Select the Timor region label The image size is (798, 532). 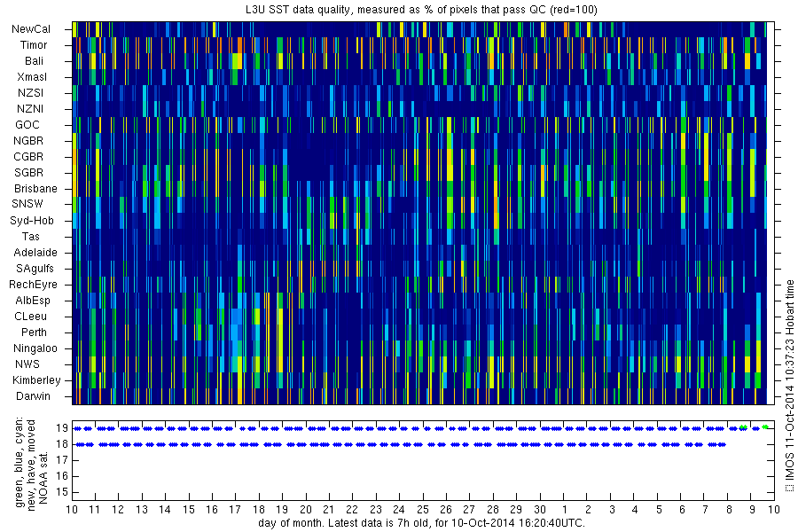tap(34, 45)
